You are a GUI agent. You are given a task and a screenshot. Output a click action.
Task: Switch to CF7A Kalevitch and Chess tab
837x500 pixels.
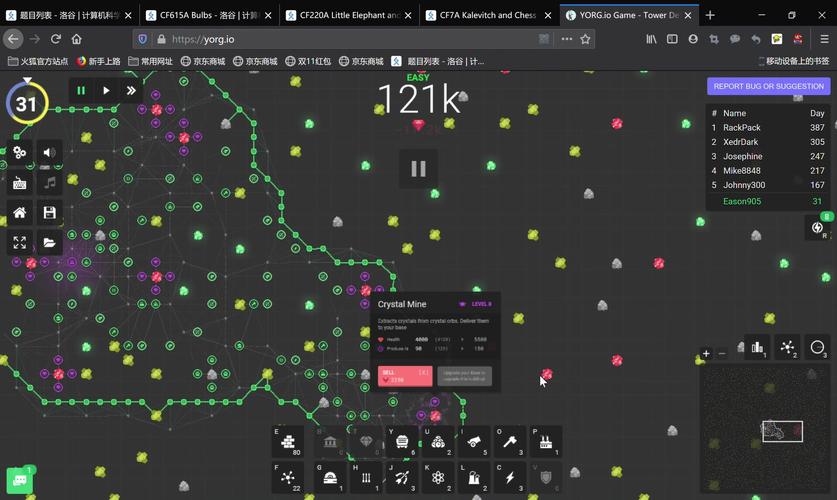tap(489, 15)
